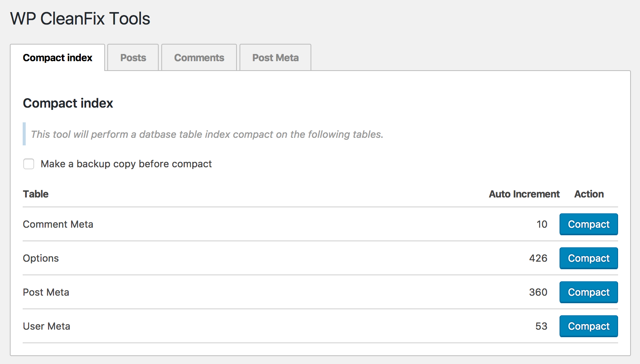640x364 pixels.
Task: Click the Table column header
Action: click(36, 194)
